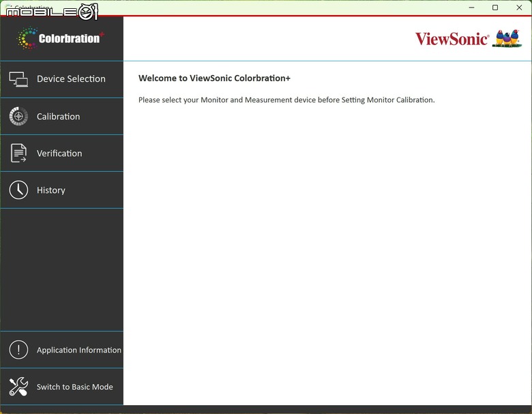Open the History section label
The height and width of the screenshot is (414, 532).
(x=51, y=190)
